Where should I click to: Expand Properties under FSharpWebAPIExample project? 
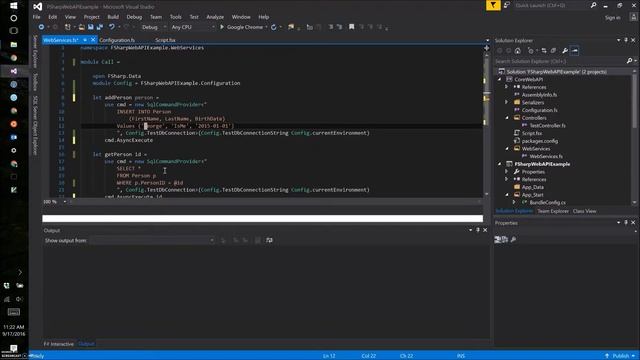[x=507, y=172]
